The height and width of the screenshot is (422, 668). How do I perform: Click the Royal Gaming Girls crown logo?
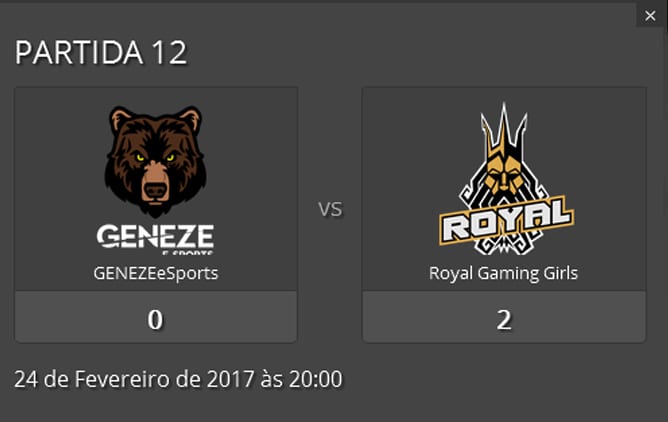coord(506,179)
